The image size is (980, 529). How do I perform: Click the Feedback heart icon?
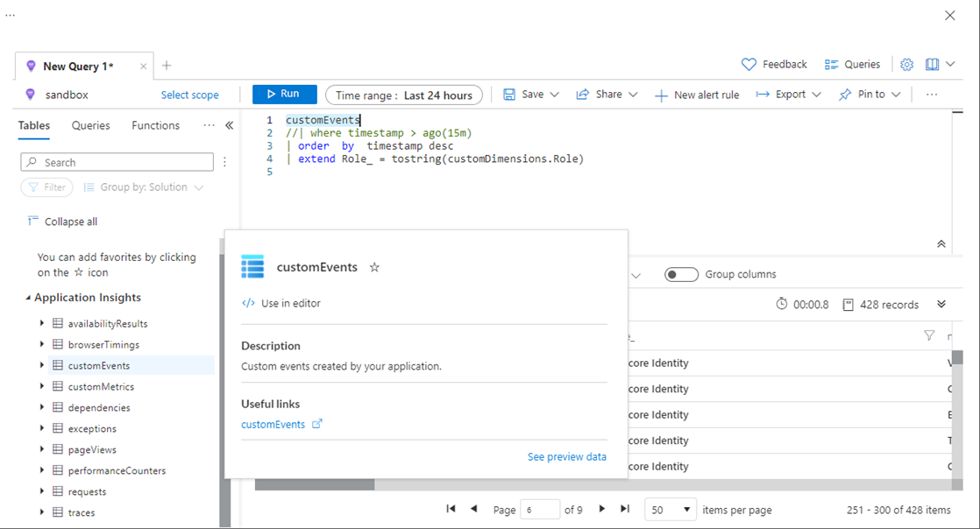click(x=749, y=64)
